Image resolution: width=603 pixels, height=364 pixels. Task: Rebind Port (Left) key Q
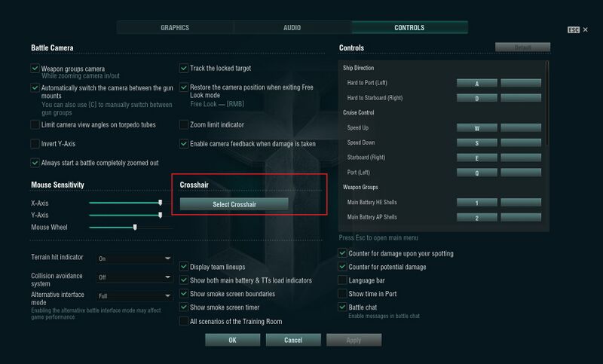pyautogui.click(x=477, y=173)
